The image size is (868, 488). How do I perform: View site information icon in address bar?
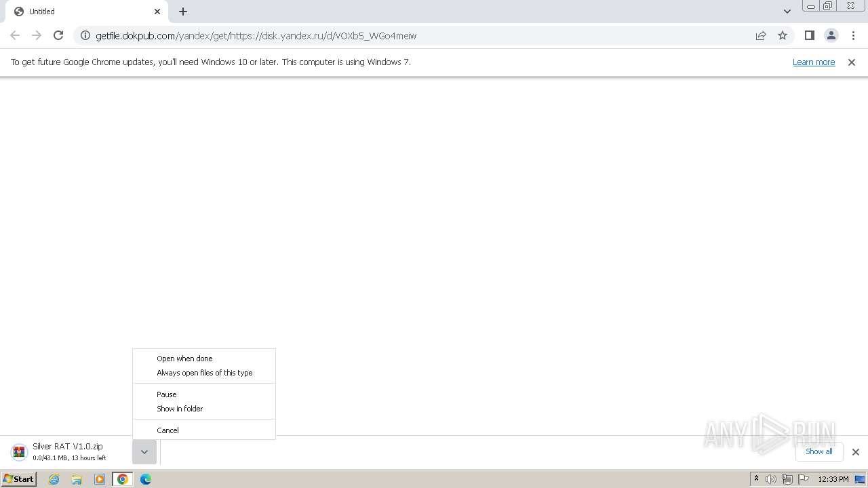85,35
